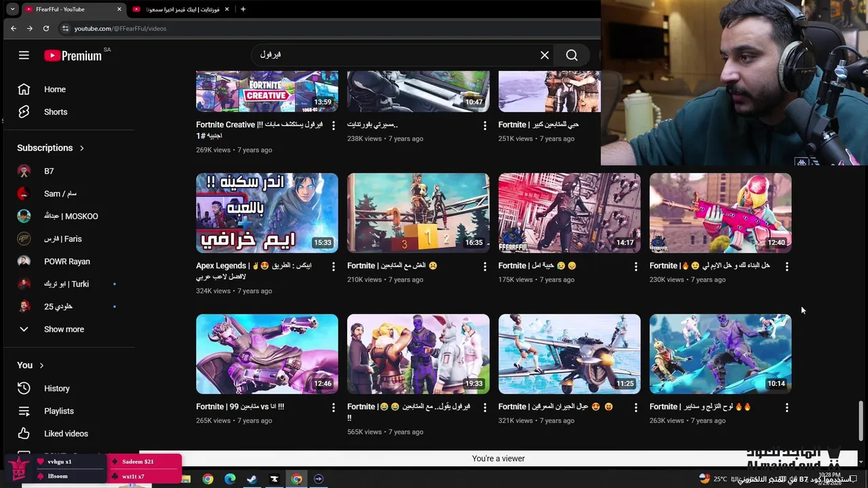Screen dimensions: 868x488
Task: Expand the You section
Action: coord(31,365)
